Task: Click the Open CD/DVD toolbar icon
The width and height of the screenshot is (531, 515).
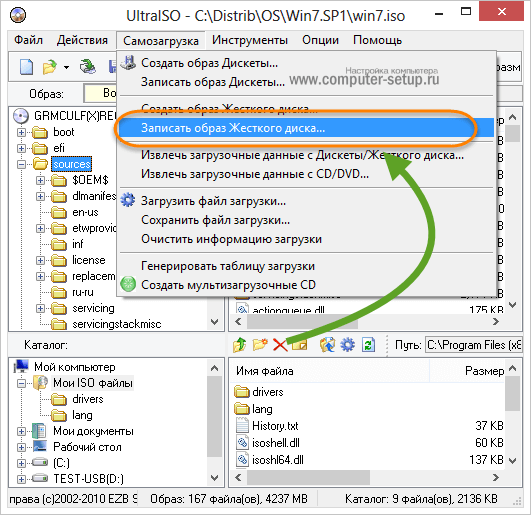Action: 87,67
